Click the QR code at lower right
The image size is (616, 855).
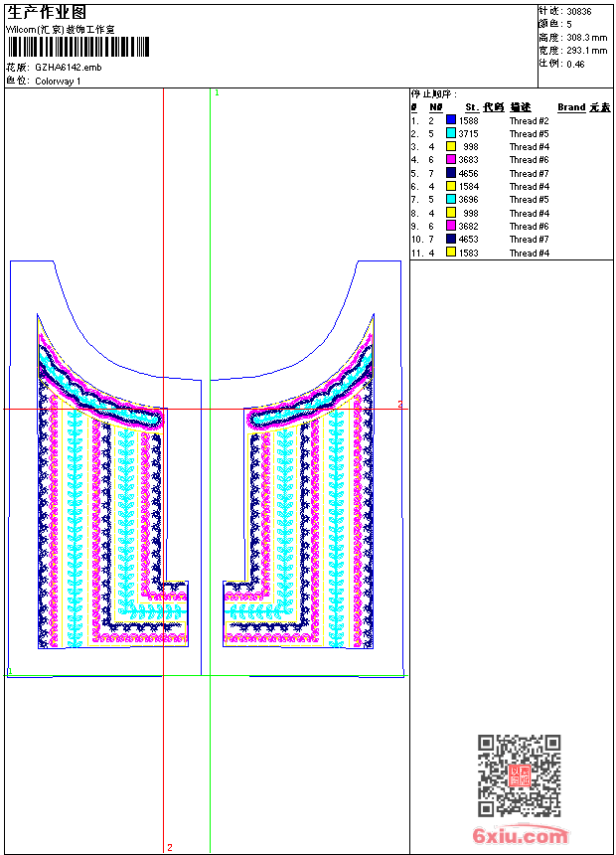click(x=520, y=775)
